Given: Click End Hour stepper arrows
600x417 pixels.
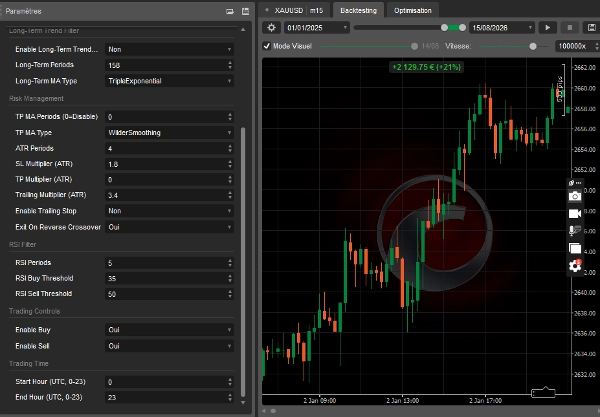Looking at the screenshot, I should [230, 397].
